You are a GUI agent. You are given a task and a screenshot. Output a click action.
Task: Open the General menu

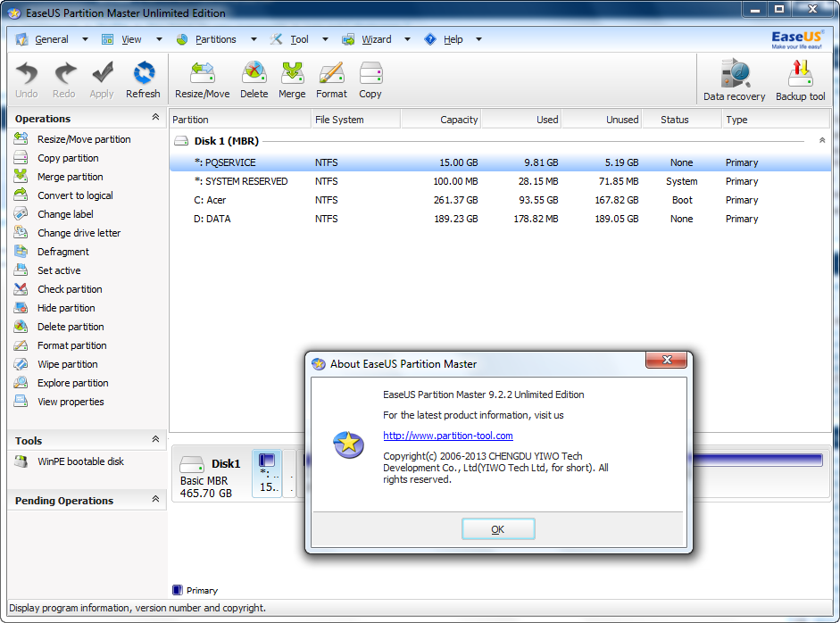52,39
